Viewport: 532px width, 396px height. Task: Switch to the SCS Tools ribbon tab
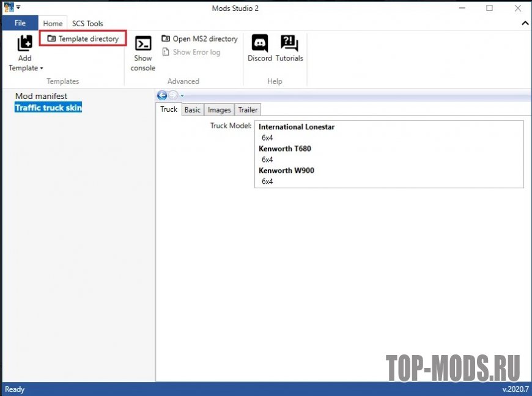point(87,23)
